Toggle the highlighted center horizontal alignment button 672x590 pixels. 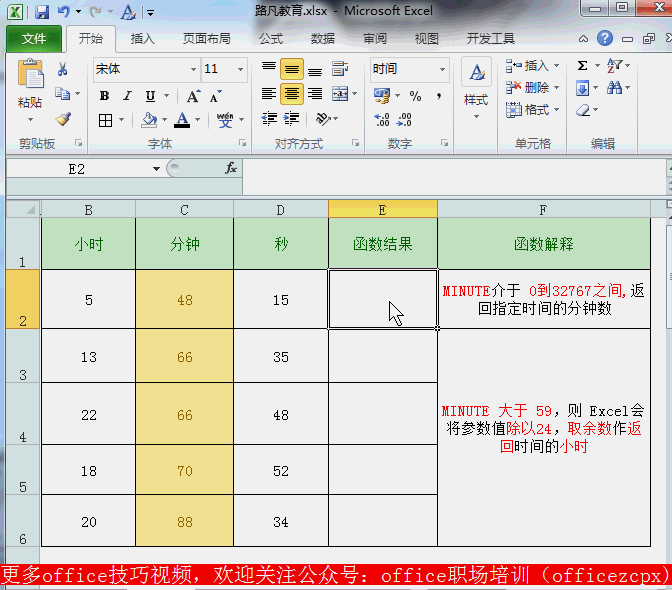coord(292,94)
